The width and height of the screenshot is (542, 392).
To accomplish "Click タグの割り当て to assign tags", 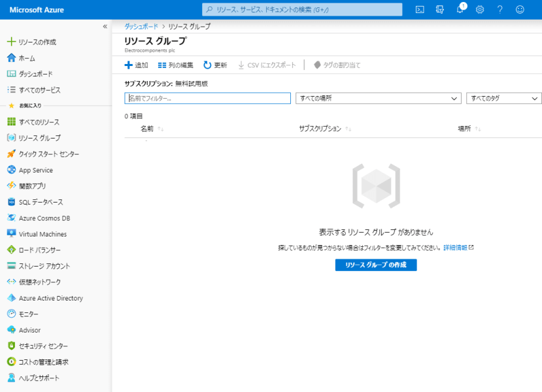I will pos(337,65).
